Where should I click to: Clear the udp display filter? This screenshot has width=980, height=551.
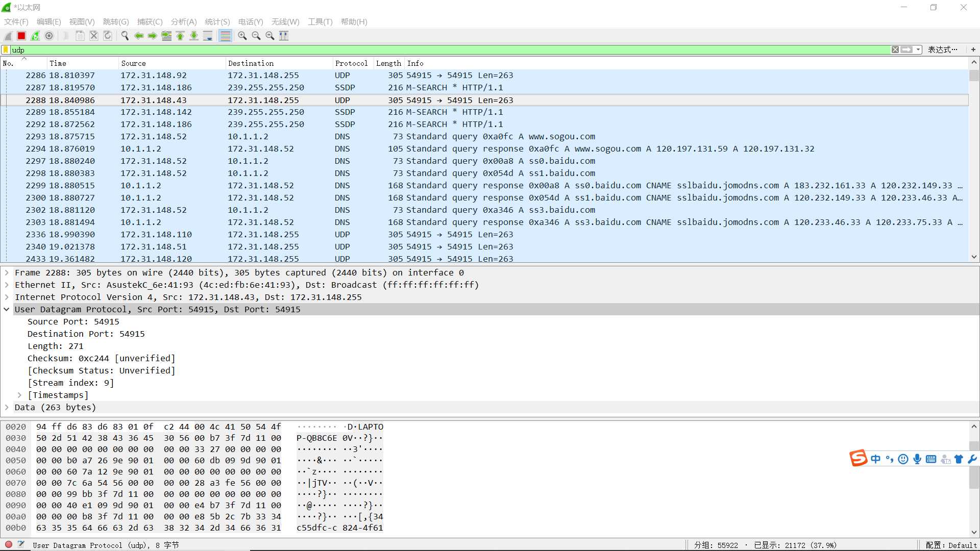click(895, 49)
